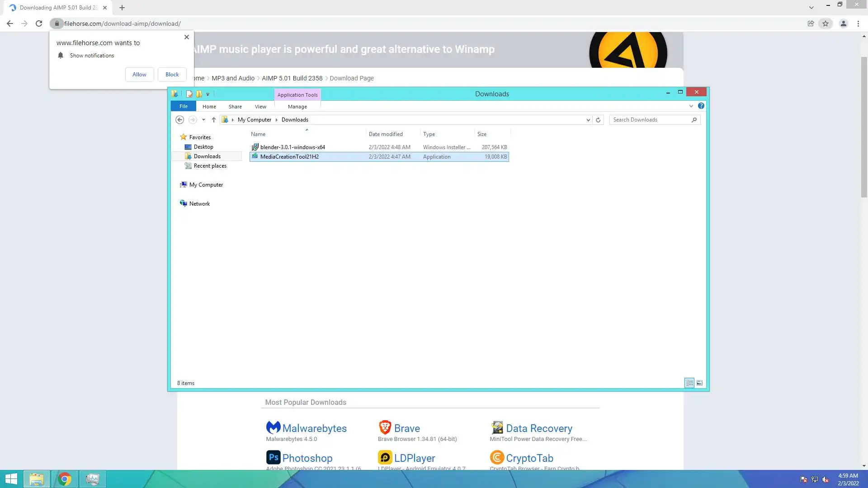This screenshot has height=488, width=868.
Task: Open Quick Access Toolbar customize dropdown
Action: pyautogui.click(x=208, y=94)
